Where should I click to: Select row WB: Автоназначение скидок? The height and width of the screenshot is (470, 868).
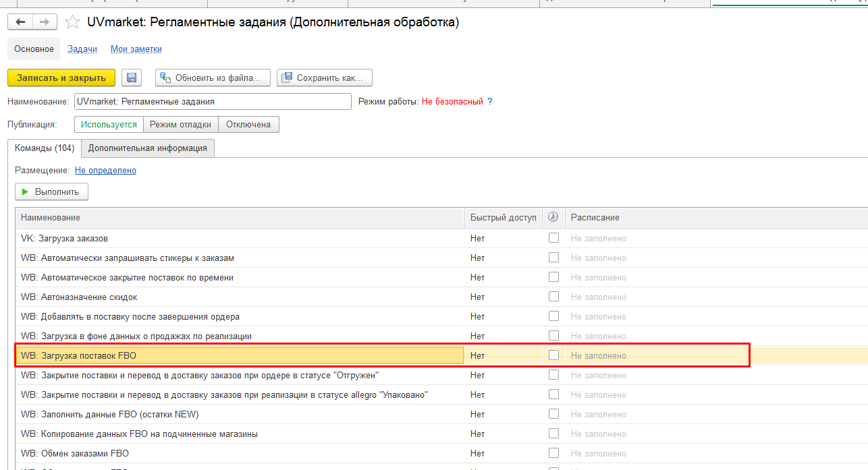click(x=441, y=297)
